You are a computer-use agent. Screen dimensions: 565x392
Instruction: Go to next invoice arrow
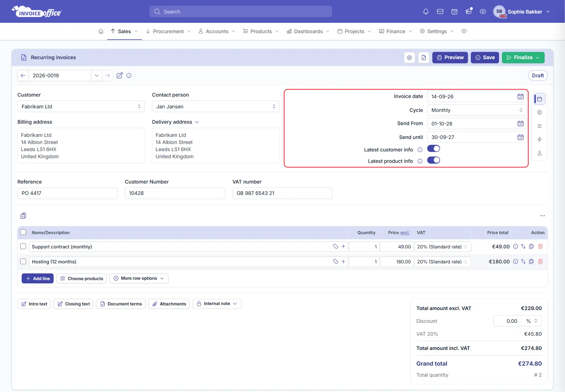pyautogui.click(x=108, y=76)
